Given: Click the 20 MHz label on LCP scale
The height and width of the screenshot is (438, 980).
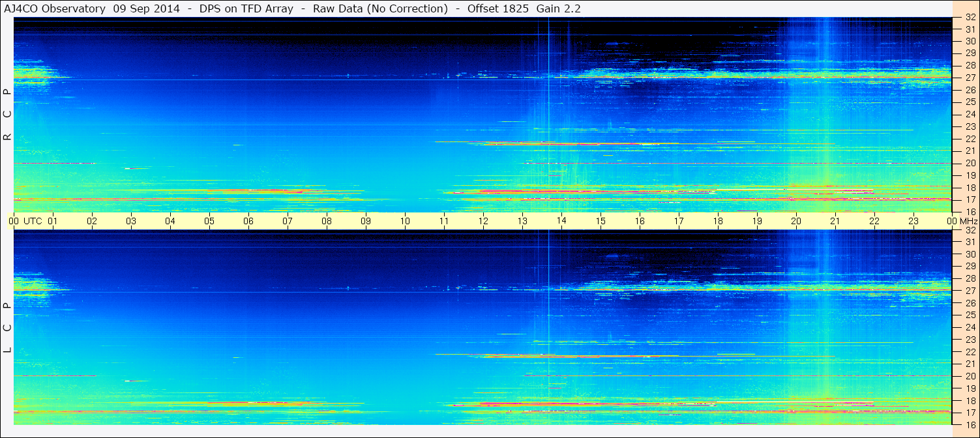Looking at the screenshot, I should 970,376.
